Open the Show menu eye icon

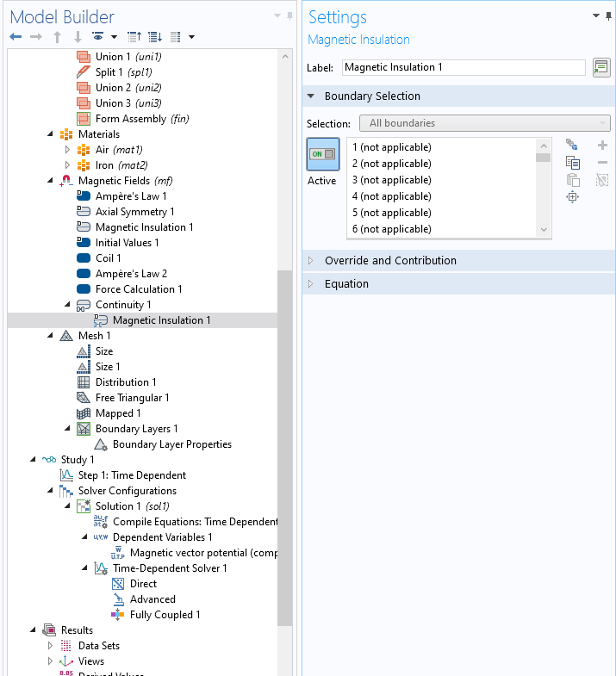pos(98,37)
